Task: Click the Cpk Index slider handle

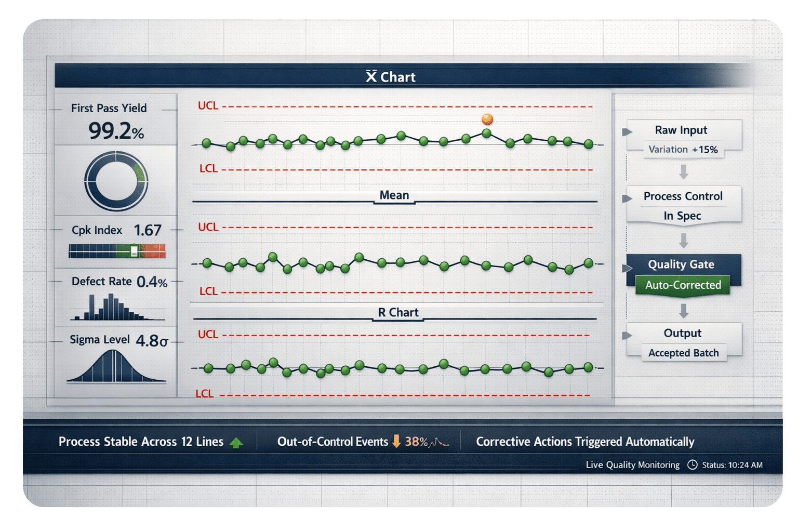Action: pos(134,251)
